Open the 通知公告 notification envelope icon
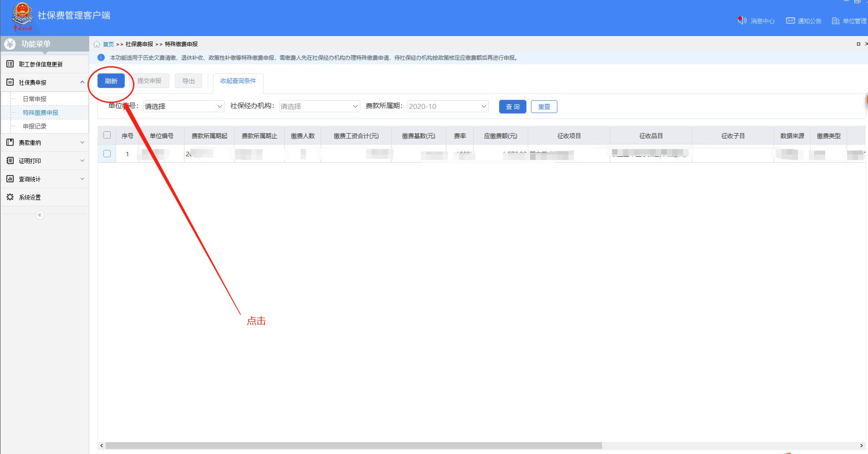 tap(790, 21)
